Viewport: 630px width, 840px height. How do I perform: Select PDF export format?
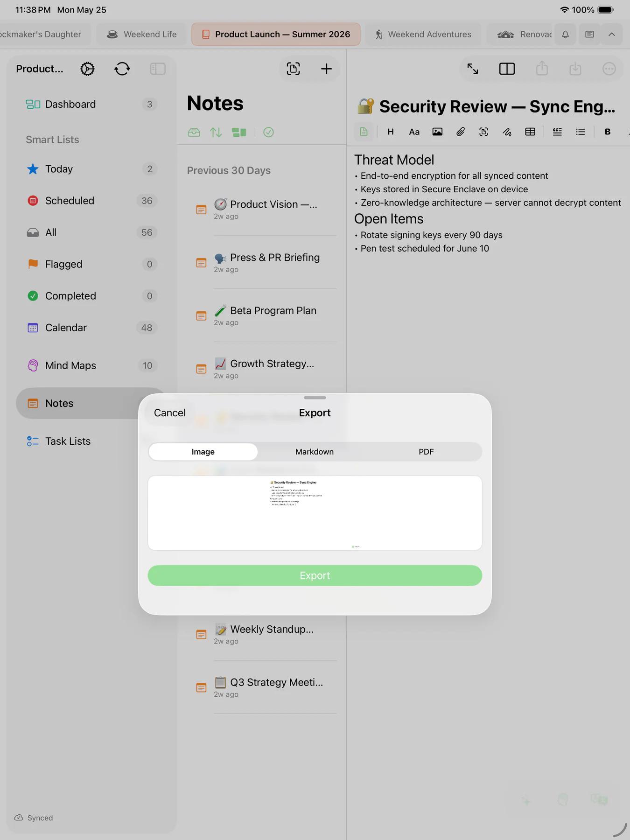(x=426, y=452)
